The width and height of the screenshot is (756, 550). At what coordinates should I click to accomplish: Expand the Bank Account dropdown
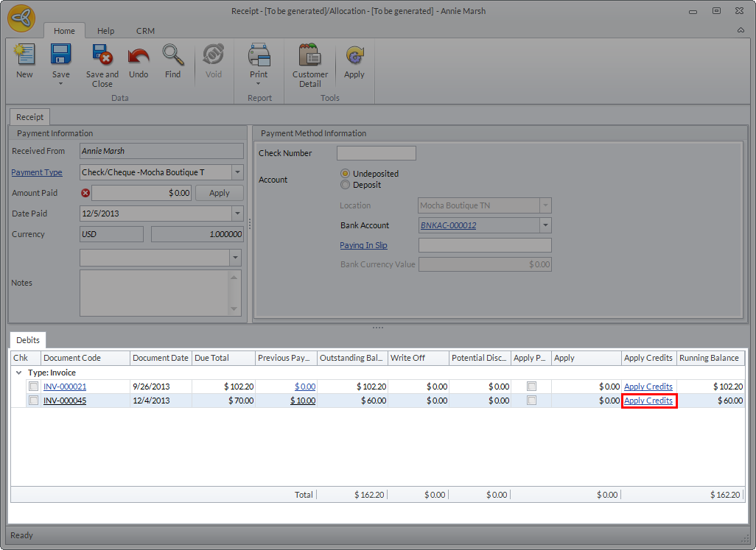point(545,225)
